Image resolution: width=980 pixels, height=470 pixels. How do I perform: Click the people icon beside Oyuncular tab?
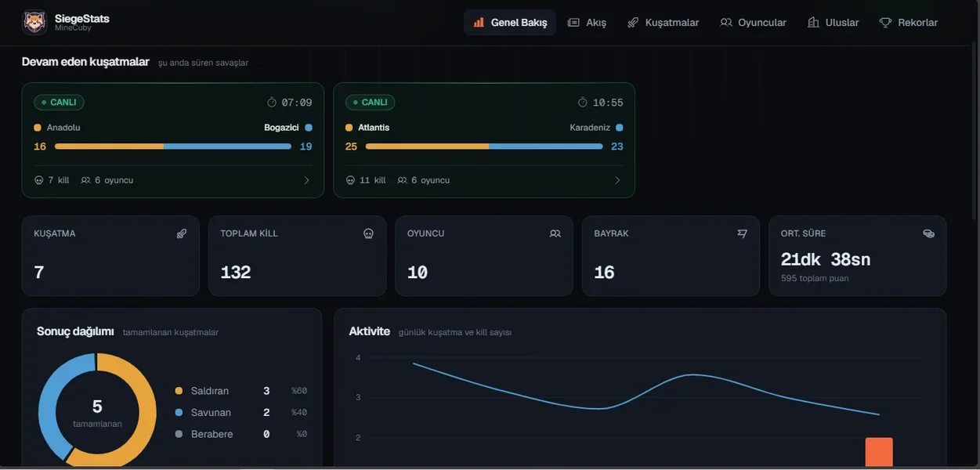pos(726,23)
